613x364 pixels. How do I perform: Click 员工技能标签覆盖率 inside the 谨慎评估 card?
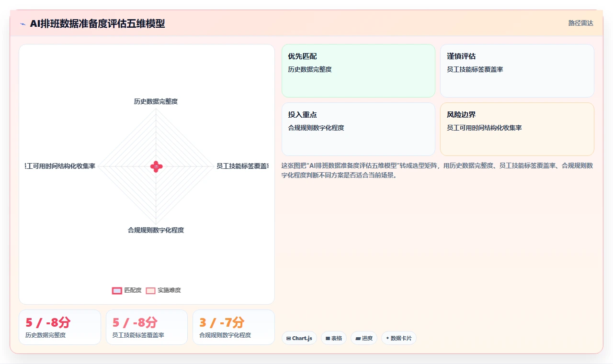pos(475,69)
